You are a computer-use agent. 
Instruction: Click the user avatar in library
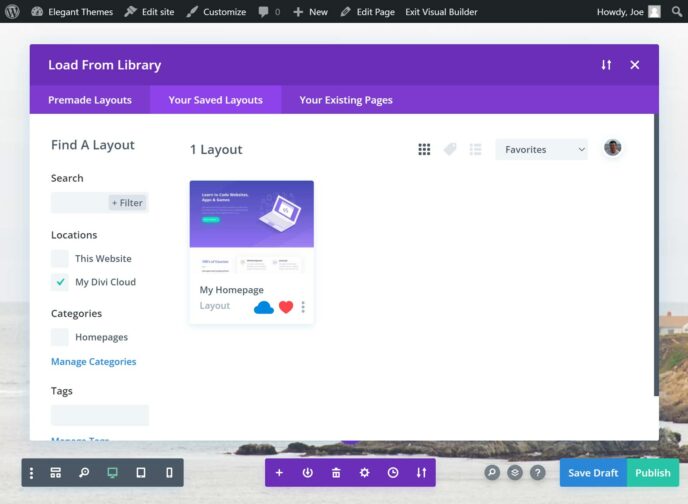point(613,147)
